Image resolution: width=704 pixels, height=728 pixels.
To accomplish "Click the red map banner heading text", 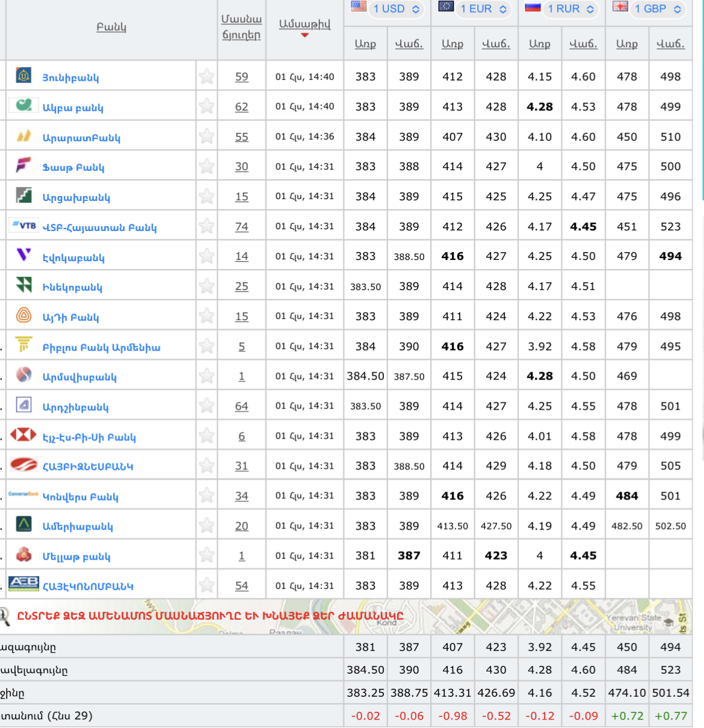I will click(210, 615).
